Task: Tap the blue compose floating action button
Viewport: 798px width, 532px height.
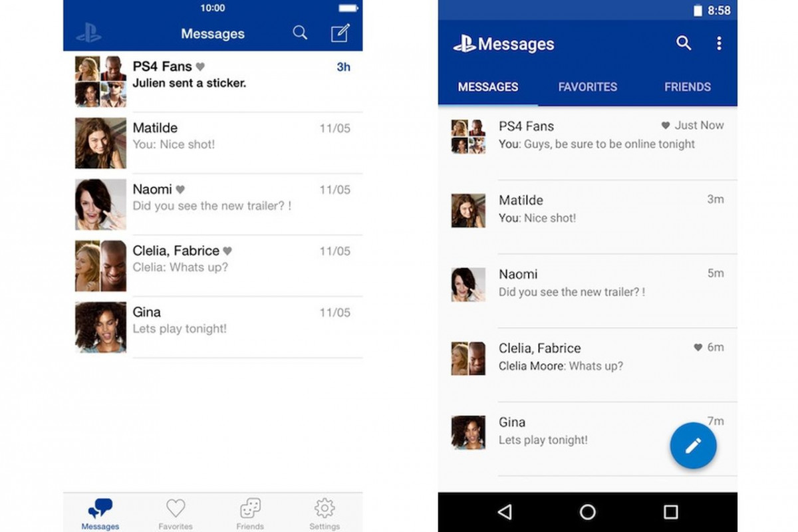Action: coord(694,445)
